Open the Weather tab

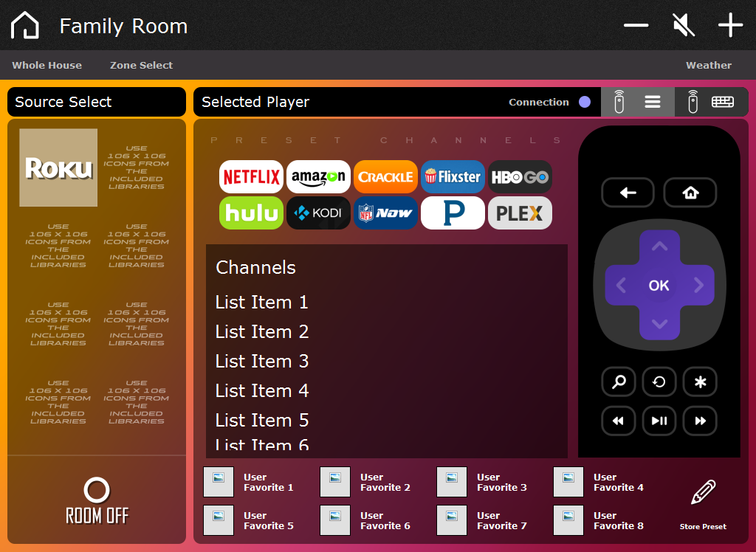pyautogui.click(x=709, y=65)
